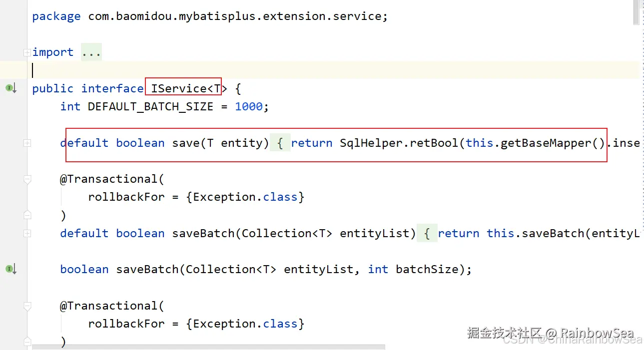Collapse the first @Transactional annotation block
644x350 pixels.
[27, 179]
